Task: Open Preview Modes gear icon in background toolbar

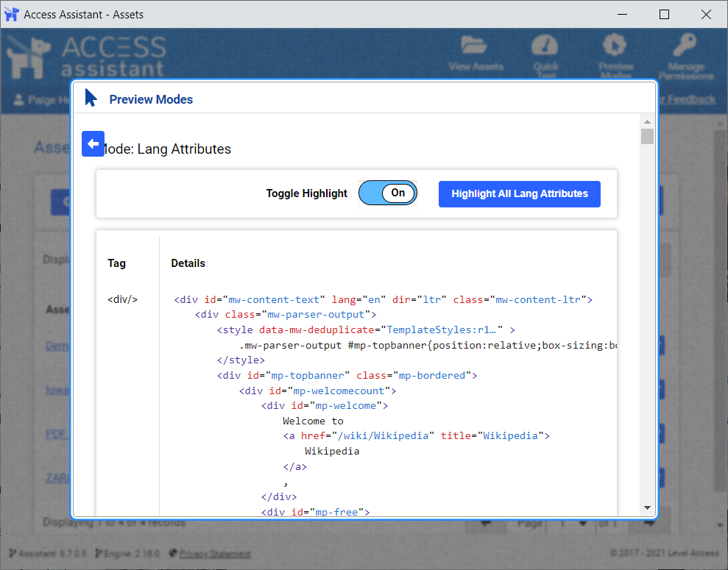Action: coord(614,45)
